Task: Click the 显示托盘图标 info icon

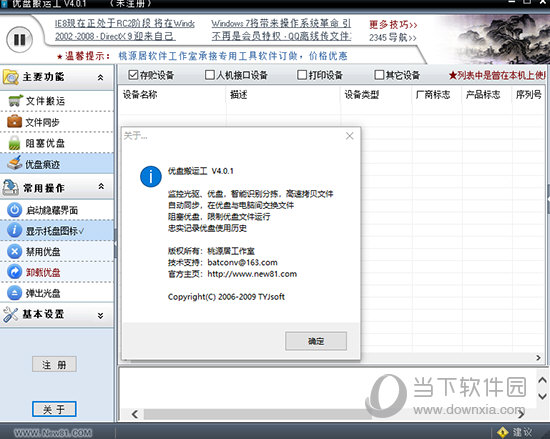Action: (14, 230)
